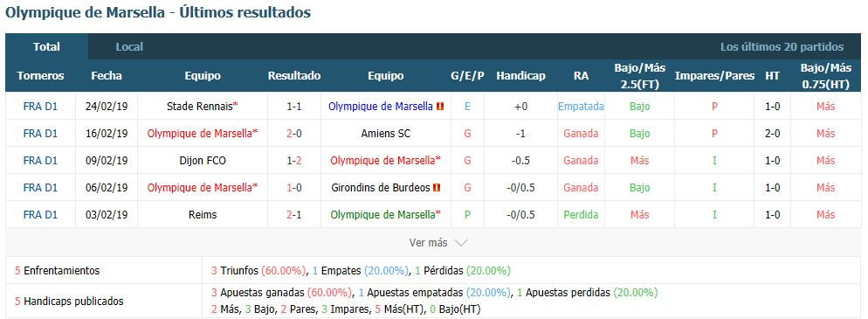Select the Total tab

coord(46,47)
